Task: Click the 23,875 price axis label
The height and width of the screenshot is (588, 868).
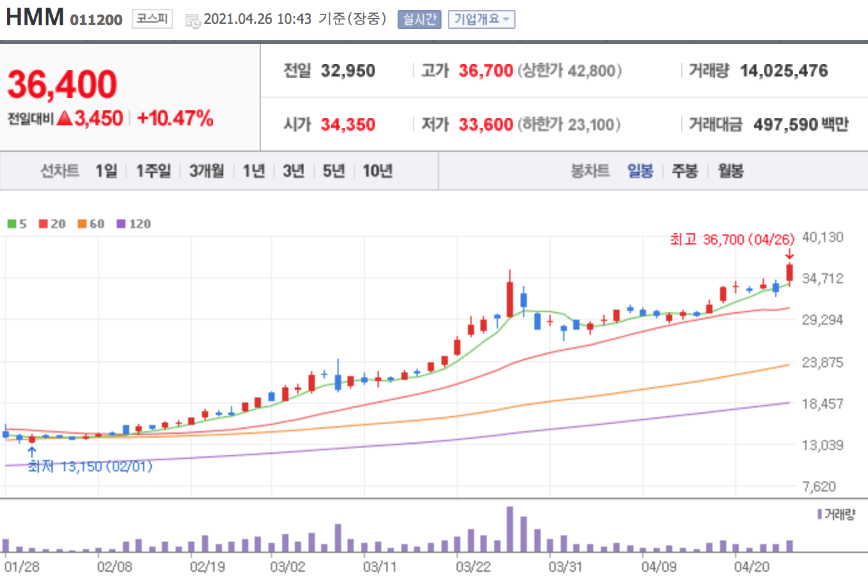Action: [823, 362]
